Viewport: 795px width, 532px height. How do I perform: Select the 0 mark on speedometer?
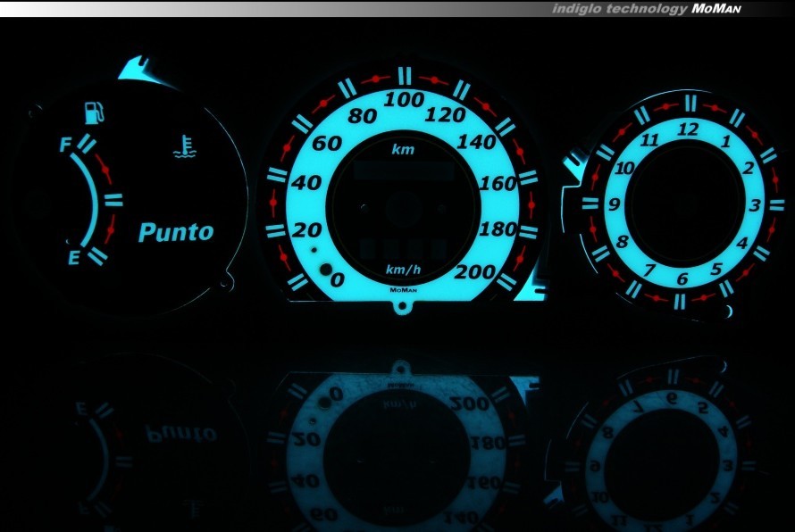click(338, 280)
